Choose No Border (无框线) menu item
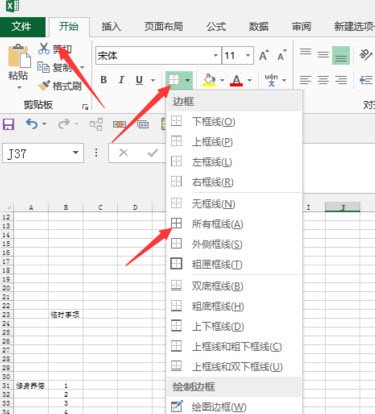375x414 pixels. pos(234,203)
